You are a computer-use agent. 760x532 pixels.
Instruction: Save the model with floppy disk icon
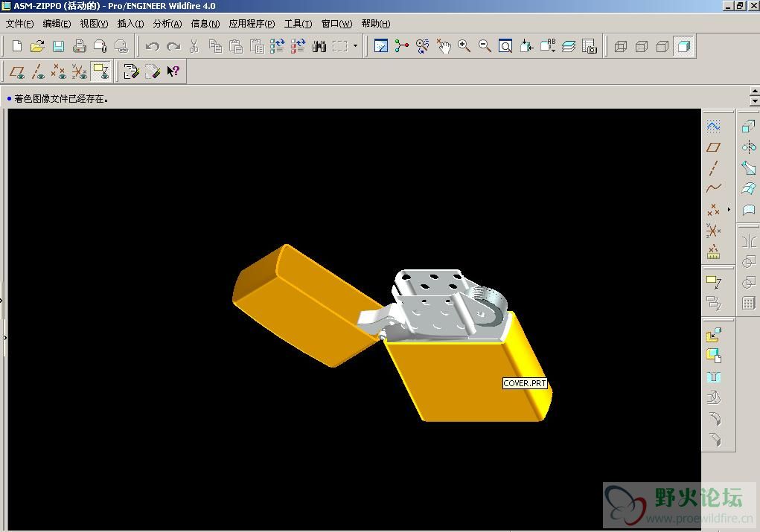click(x=58, y=46)
